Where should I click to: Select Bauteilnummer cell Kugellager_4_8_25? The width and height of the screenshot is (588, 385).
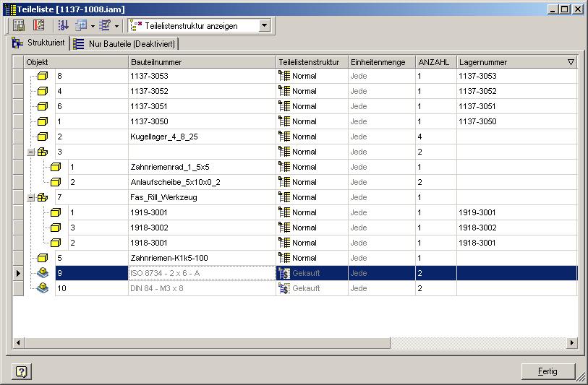tap(202, 137)
